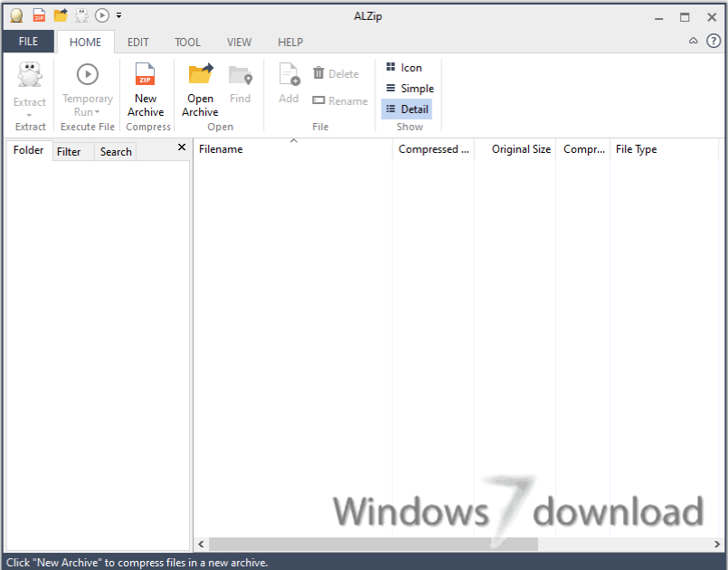Click quick-access Temporary Run play icon

(x=102, y=15)
